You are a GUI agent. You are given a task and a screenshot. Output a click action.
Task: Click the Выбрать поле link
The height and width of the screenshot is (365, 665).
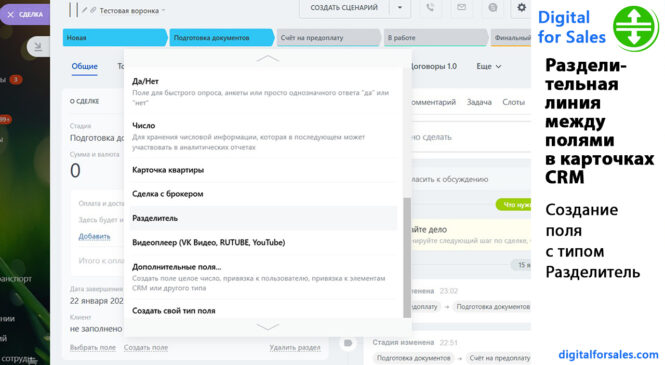coord(92,348)
